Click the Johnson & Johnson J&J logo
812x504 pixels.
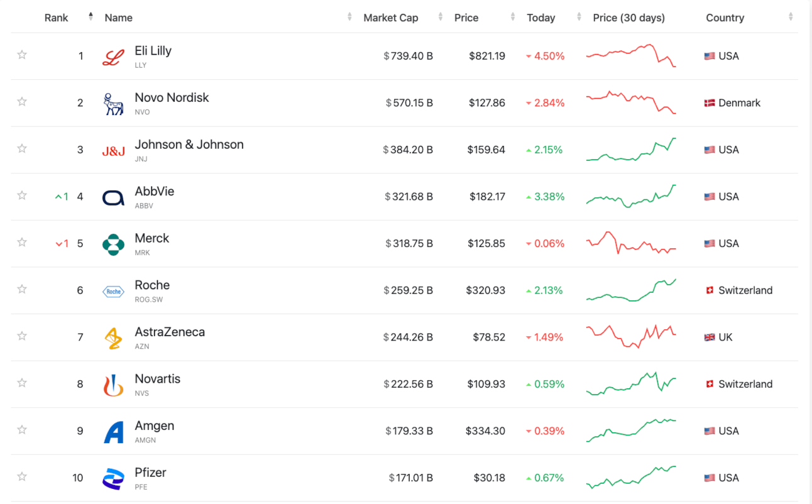pos(114,151)
